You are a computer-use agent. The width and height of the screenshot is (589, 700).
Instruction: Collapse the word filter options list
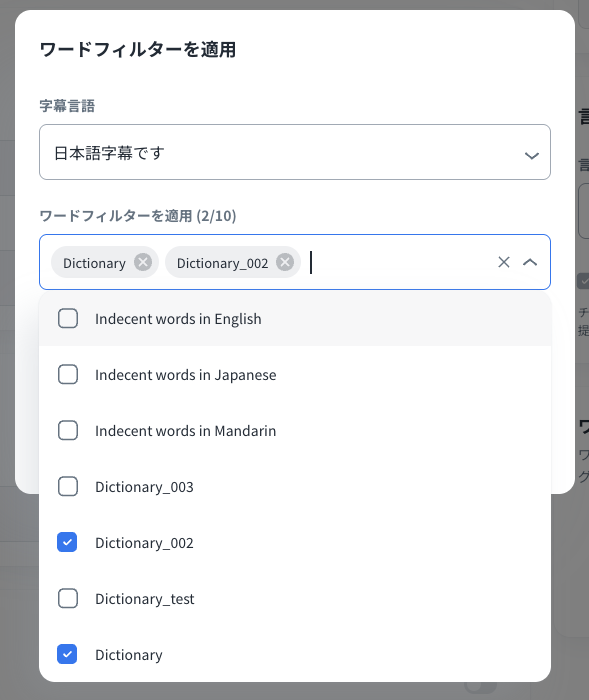click(530, 262)
